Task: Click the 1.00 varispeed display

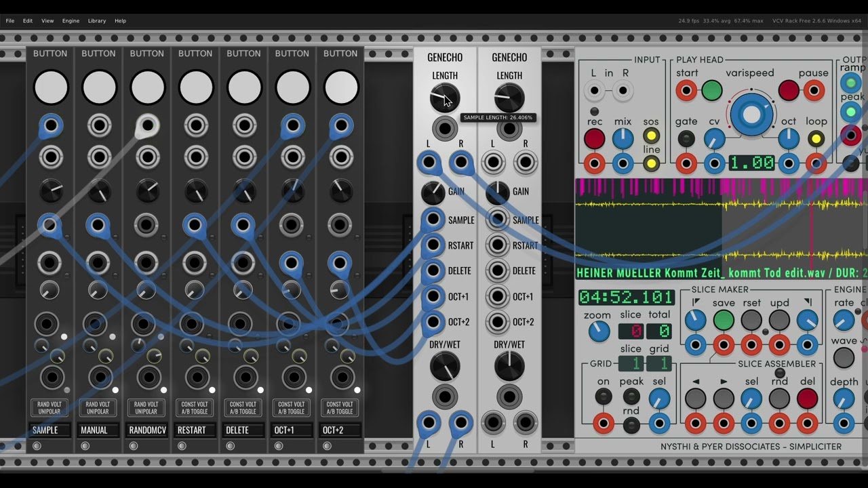Action: tap(752, 163)
